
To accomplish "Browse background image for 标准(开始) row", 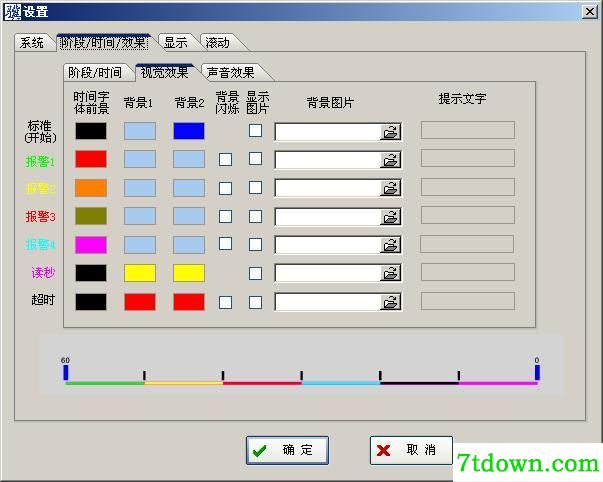I will (390, 132).
